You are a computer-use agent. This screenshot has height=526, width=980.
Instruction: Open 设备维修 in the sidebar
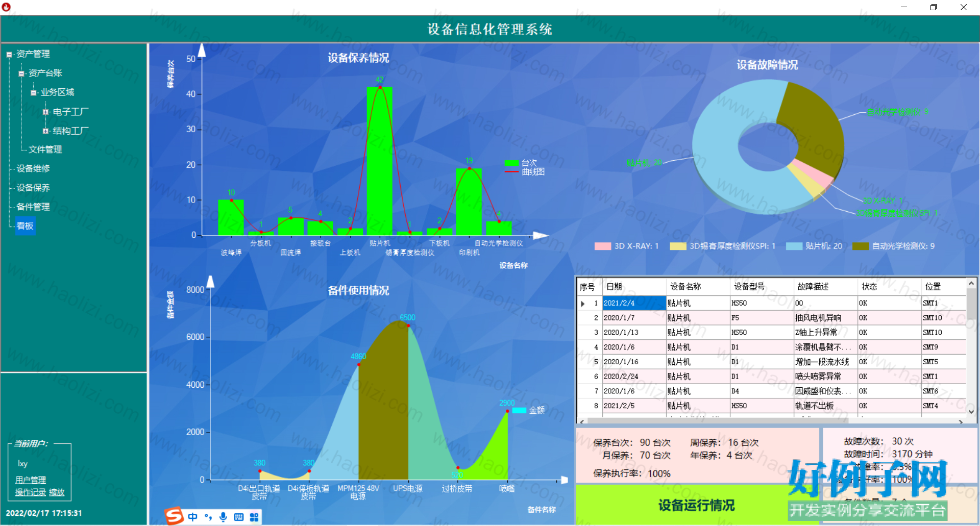(33, 168)
